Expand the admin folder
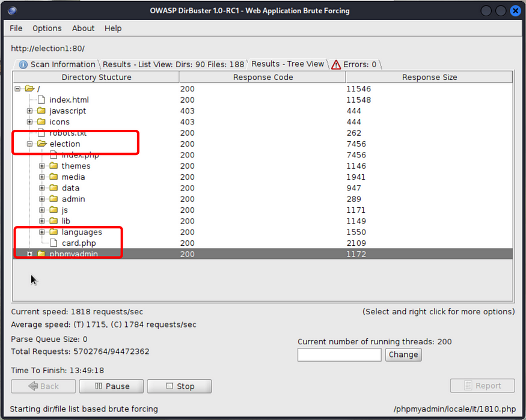This screenshot has height=420, width=526. click(42, 199)
